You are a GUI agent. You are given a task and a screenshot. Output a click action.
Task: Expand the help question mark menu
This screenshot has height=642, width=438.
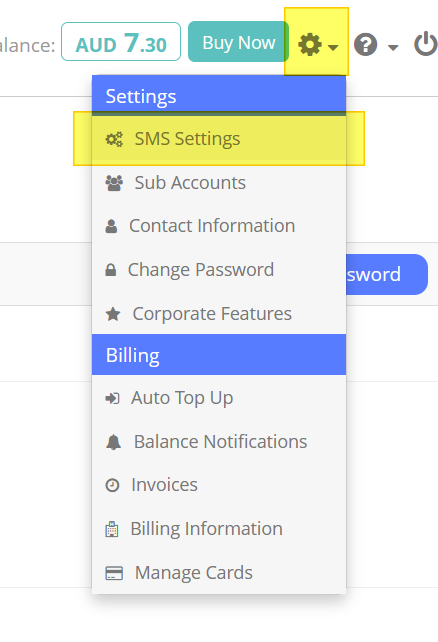coord(376,45)
